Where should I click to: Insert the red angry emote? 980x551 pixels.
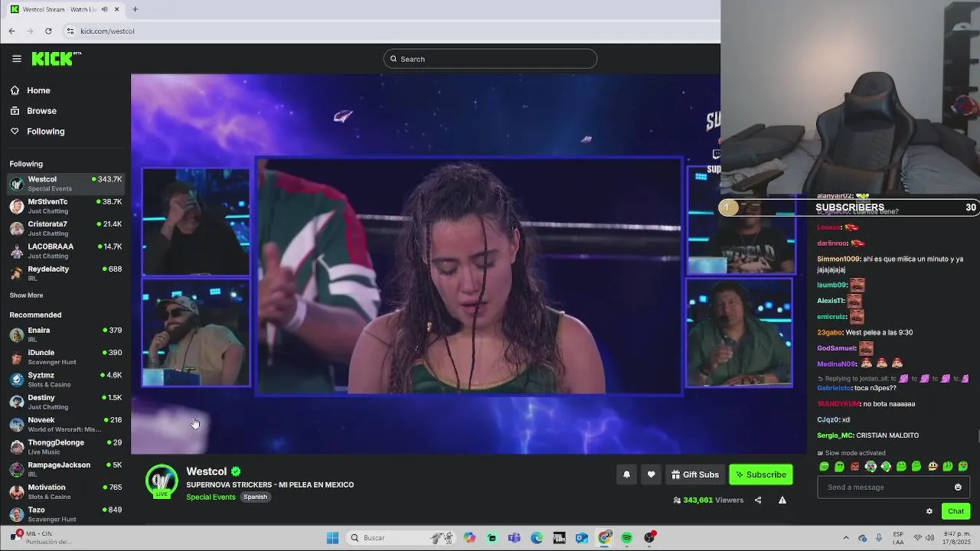click(x=855, y=466)
